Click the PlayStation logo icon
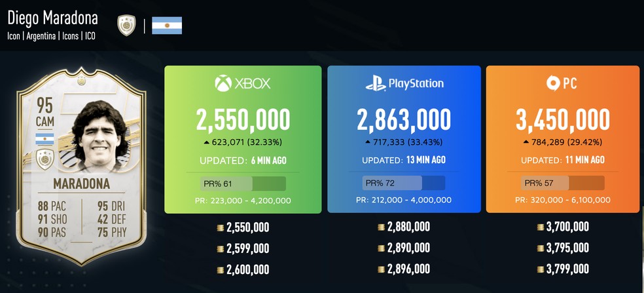This screenshot has height=293, width=644. pos(375,83)
